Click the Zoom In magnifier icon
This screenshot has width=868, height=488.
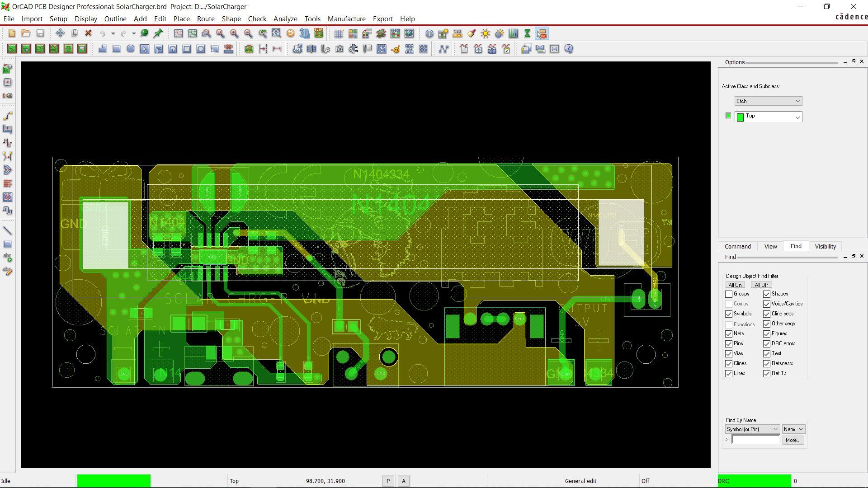(234, 33)
